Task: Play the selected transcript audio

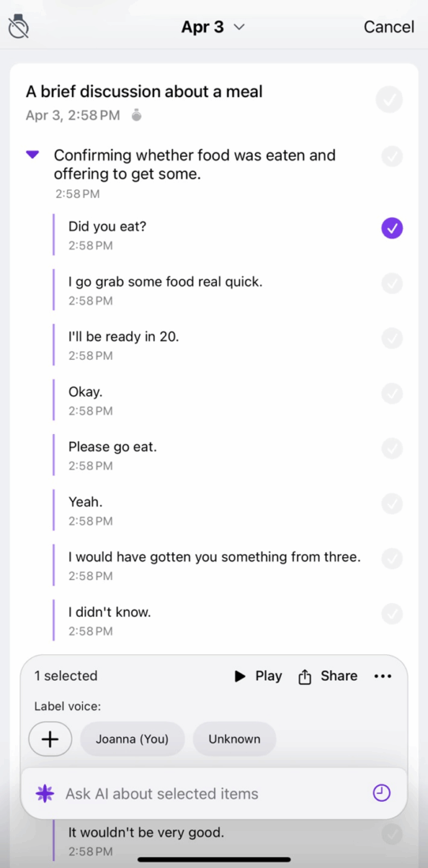Action: click(258, 676)
